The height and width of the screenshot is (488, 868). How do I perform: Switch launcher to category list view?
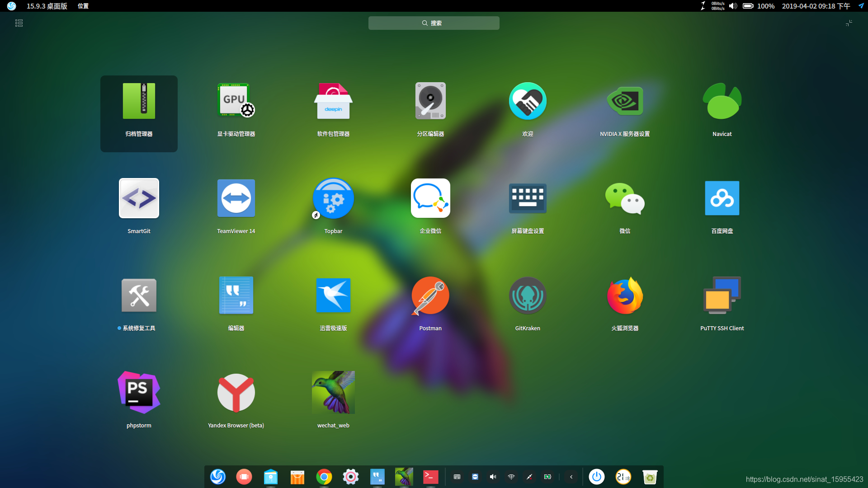19,23
